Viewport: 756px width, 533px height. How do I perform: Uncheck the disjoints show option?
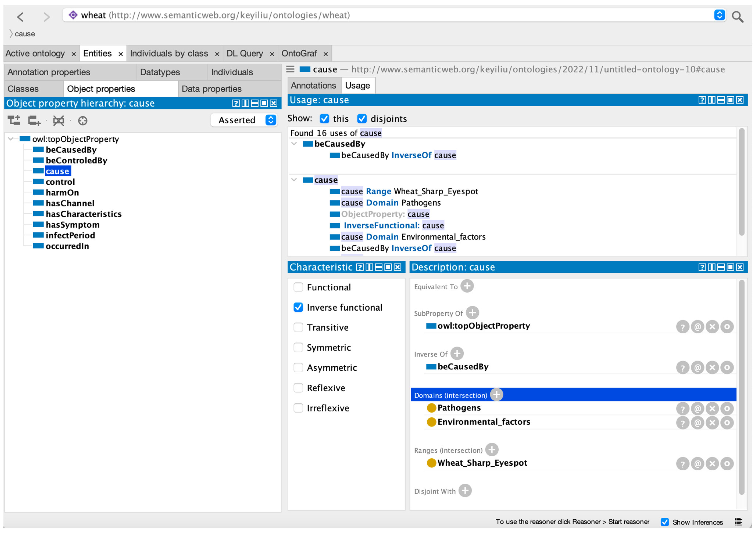(362, 118)
